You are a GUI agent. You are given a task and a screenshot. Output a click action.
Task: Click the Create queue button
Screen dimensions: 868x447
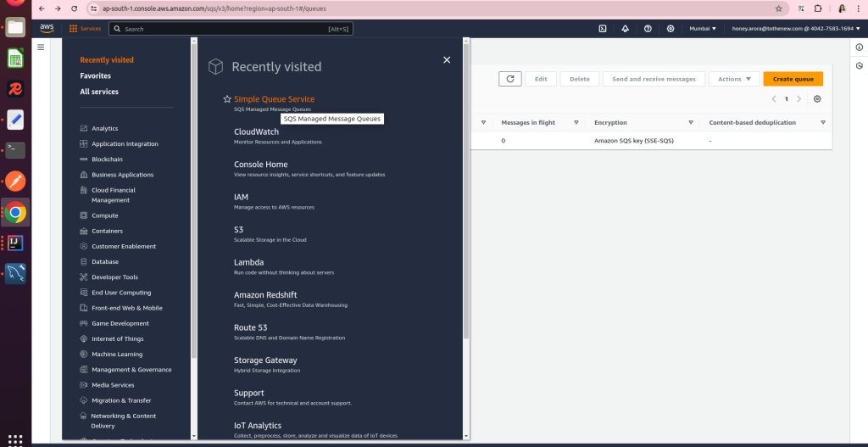click(x=793, y=79)
